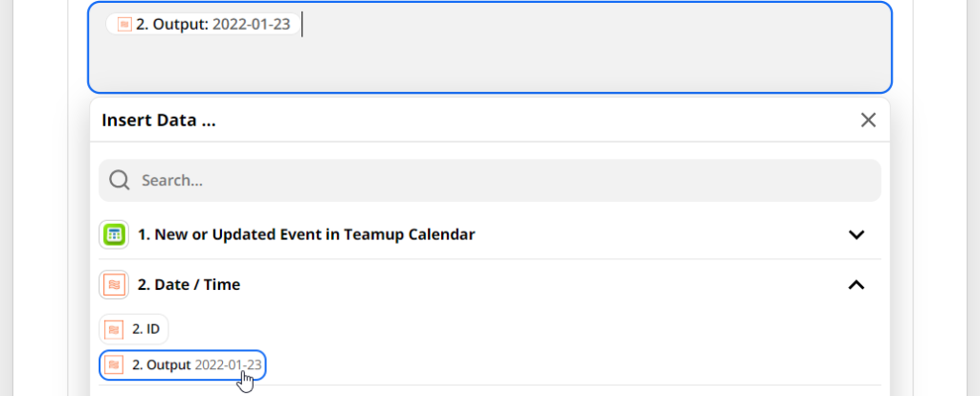Click the icon on the highlighted 2. Output option
Screen dimensions: 980x396
(x=115, y=364)
